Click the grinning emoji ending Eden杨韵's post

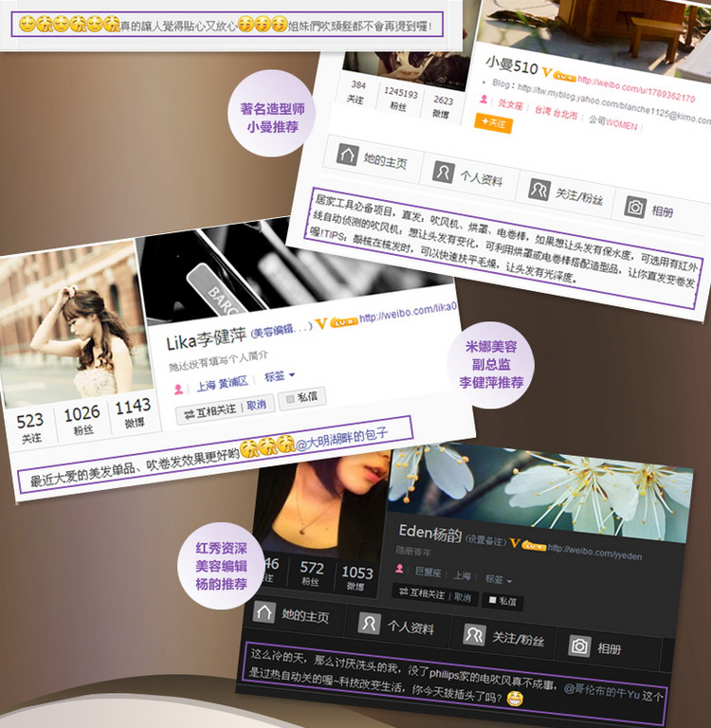[515, 699]
